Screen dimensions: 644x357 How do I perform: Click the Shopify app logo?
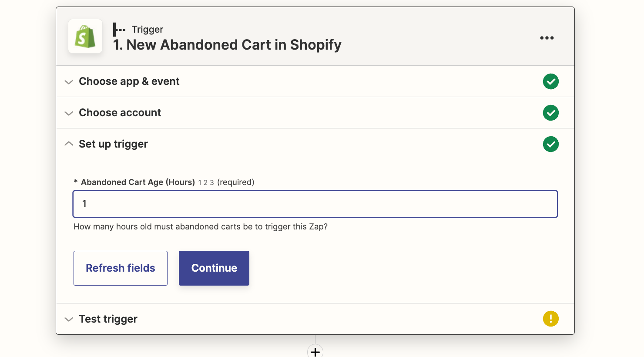coord(85,36)
